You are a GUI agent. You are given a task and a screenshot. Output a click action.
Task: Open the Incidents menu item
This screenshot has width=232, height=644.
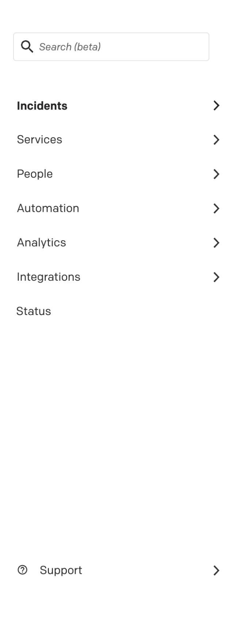[42, 106]
